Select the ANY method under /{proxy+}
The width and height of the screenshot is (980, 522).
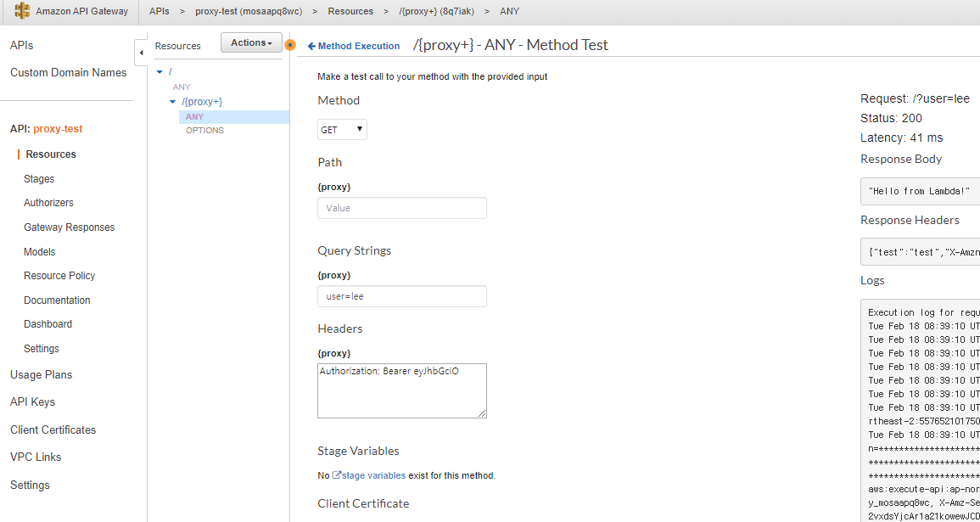coord(194,117)
